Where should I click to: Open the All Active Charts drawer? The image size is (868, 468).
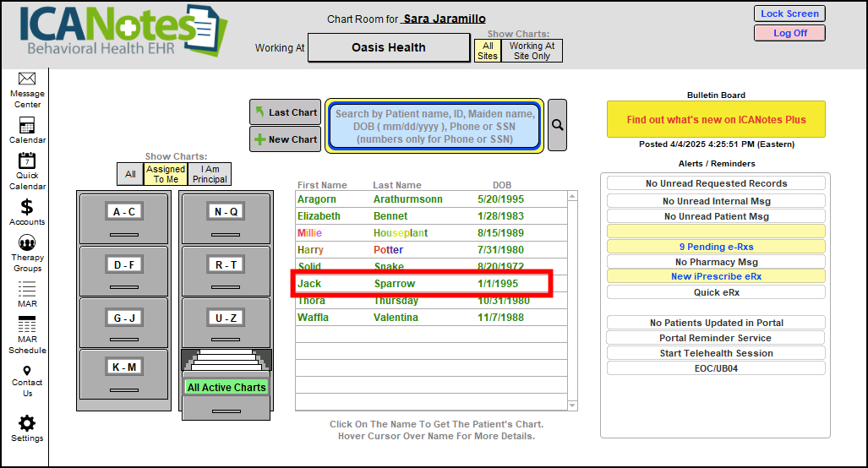pyautogui.click(x=226, y=388)
